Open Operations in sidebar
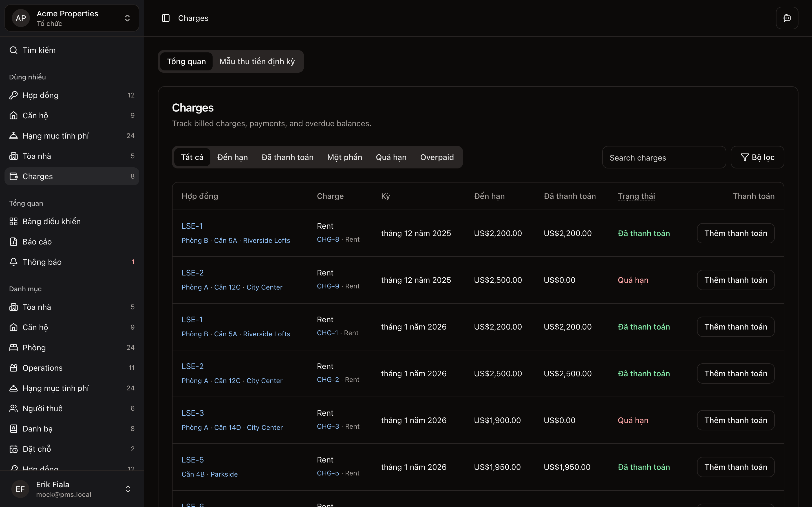Viewport: 812px width, 507px height. 42,368
